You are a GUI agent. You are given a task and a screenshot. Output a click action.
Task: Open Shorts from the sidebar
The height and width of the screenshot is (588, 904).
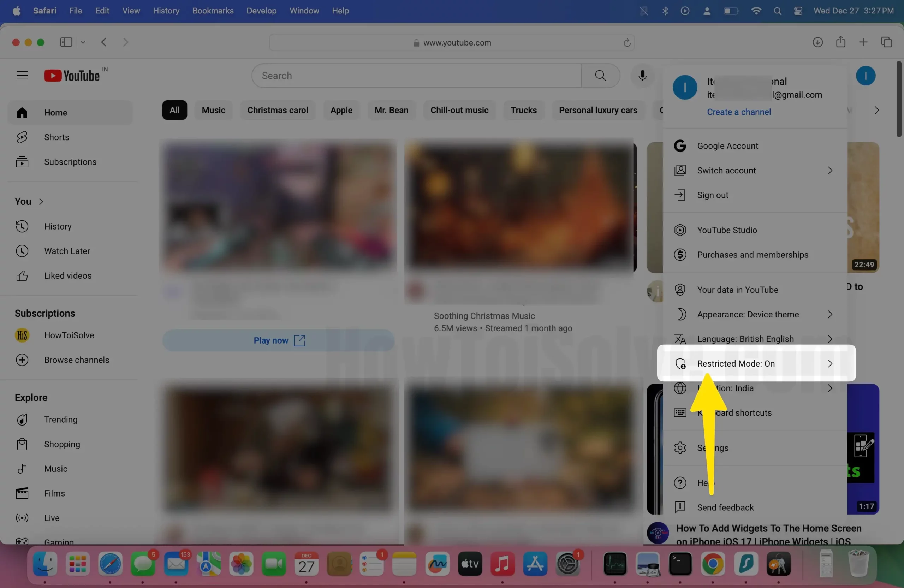point(56,137)
